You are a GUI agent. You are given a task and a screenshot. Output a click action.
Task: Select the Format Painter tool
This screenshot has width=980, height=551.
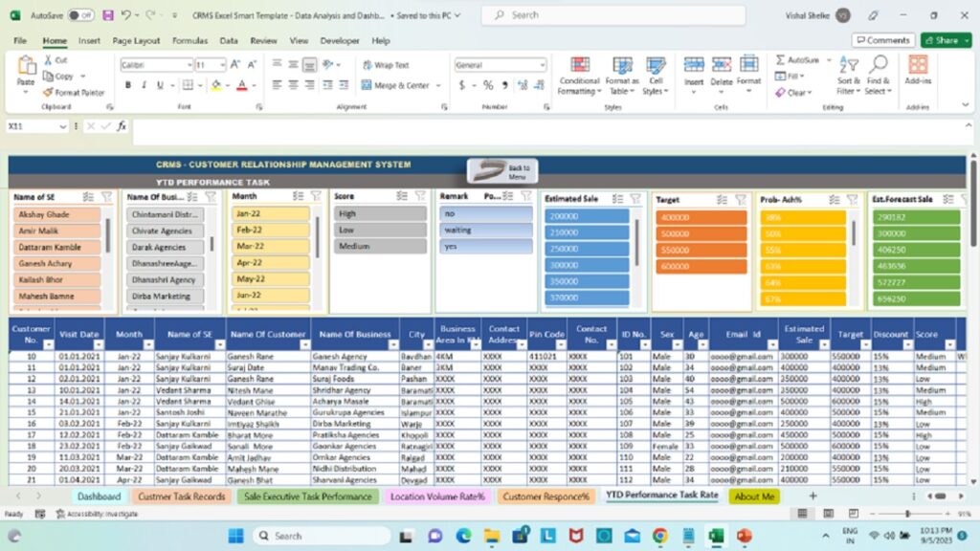[73, 93]
